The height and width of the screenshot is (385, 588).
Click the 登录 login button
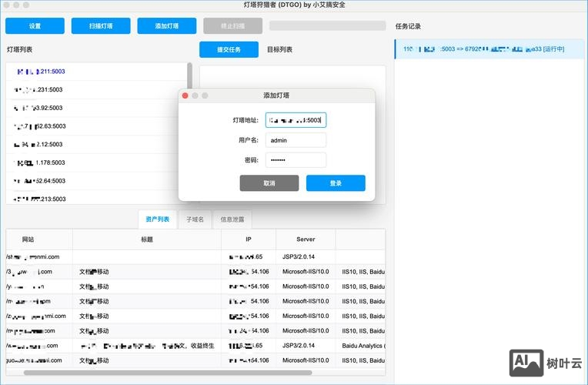coord(336,183)
